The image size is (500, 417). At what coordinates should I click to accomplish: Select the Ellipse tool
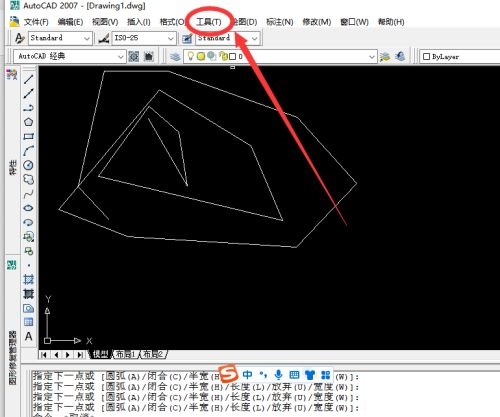29,208
